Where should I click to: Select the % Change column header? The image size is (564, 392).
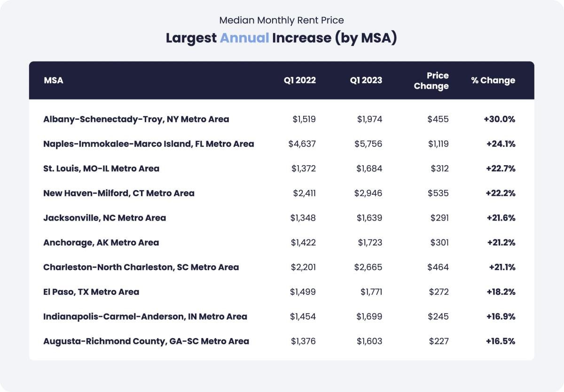tap(493, 80)
